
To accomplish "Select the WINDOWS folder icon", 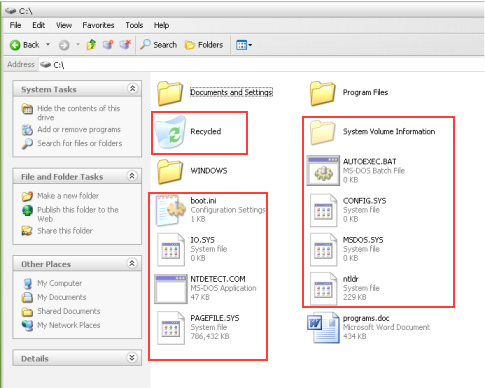I will (170, 171).
